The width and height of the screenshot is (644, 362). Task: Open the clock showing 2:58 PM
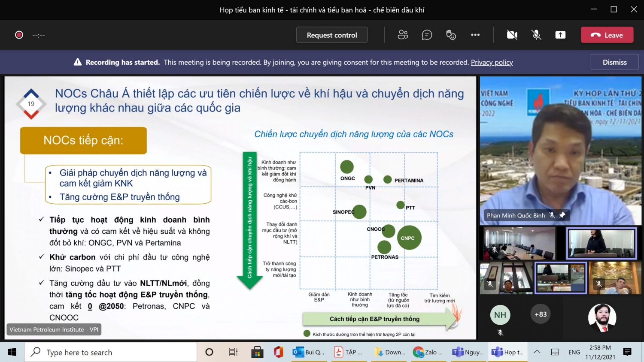600,352
